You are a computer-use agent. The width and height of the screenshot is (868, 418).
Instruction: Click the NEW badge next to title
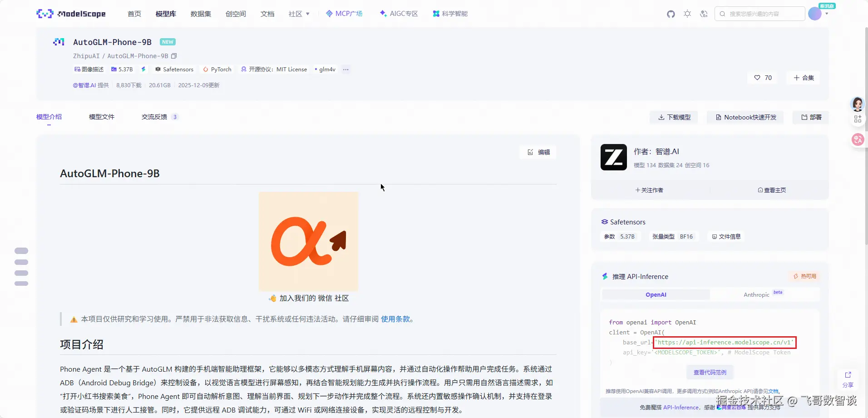pyautogui.click(x=168, y=42)
